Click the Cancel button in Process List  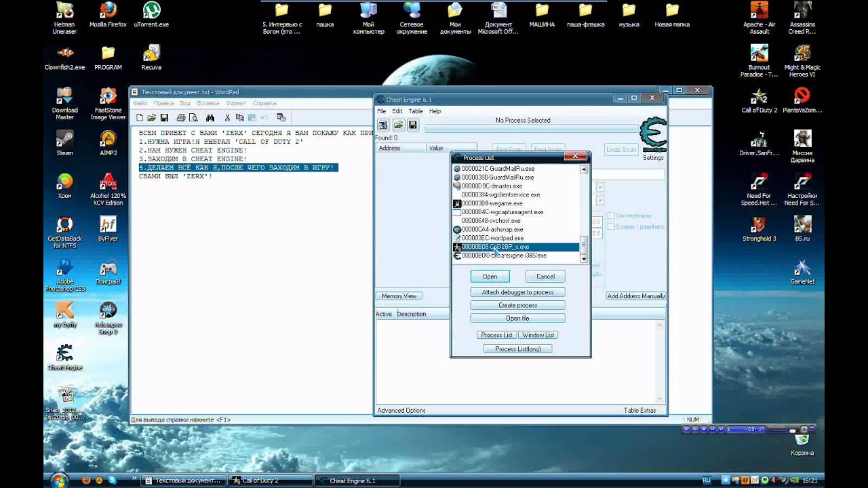click(545, 277)
